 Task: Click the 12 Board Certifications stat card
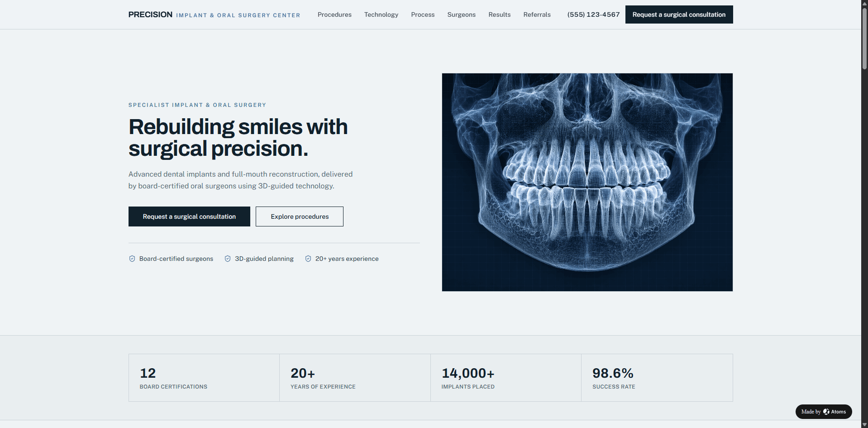point(204,378)
